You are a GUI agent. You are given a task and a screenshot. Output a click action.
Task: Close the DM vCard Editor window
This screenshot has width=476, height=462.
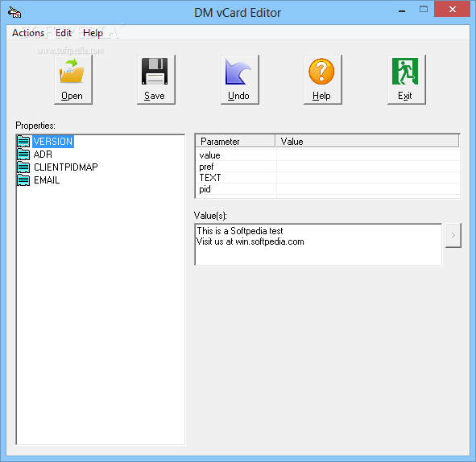pyautogui.click(x=453, y=9)
